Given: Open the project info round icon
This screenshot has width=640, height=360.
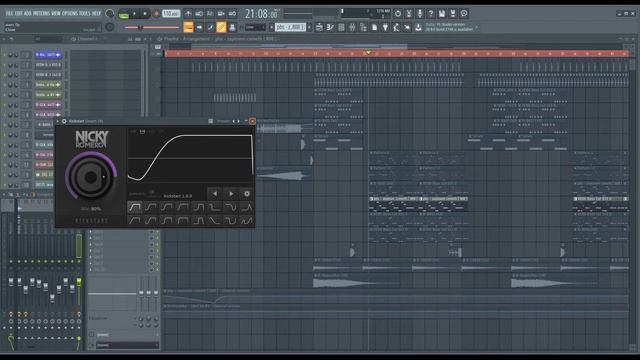Looking at the screenshot, I should tap(464, 13).
